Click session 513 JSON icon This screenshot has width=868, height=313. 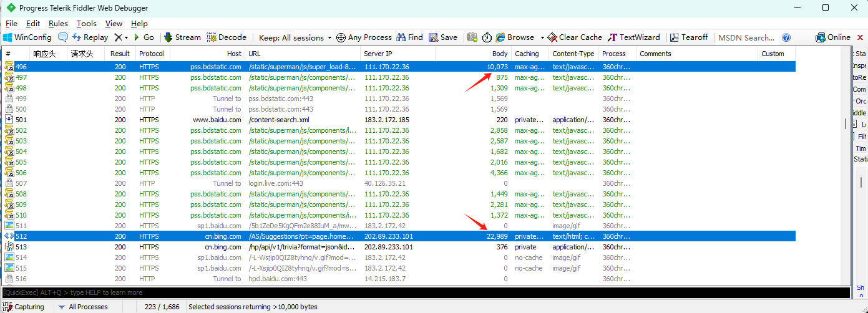[9, 247]
